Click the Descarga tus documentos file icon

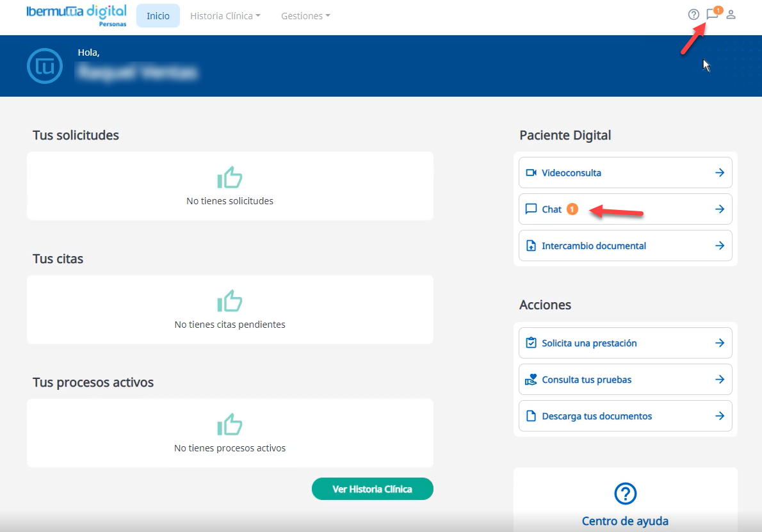pos(531,416)
